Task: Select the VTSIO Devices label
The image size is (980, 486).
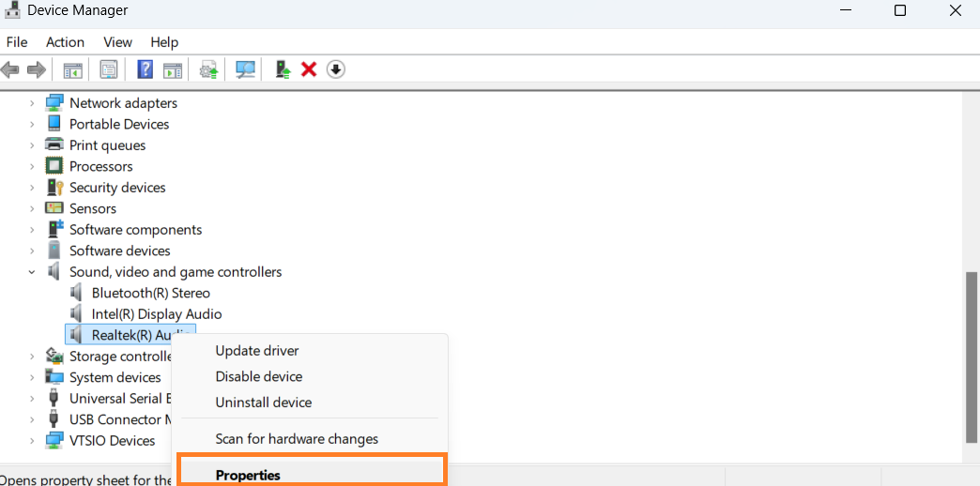Action: click(112, 440)
